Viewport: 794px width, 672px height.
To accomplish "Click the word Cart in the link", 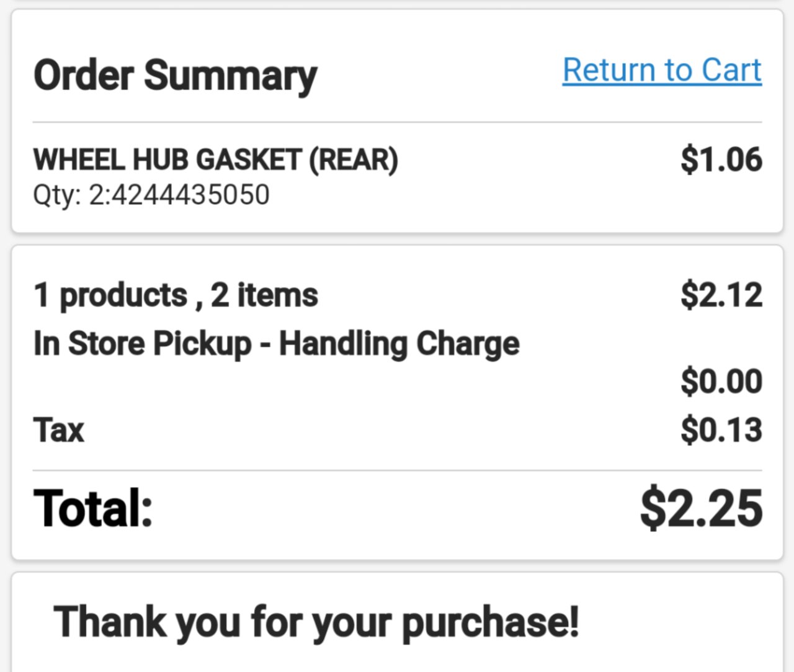I will tap(731, 70).
